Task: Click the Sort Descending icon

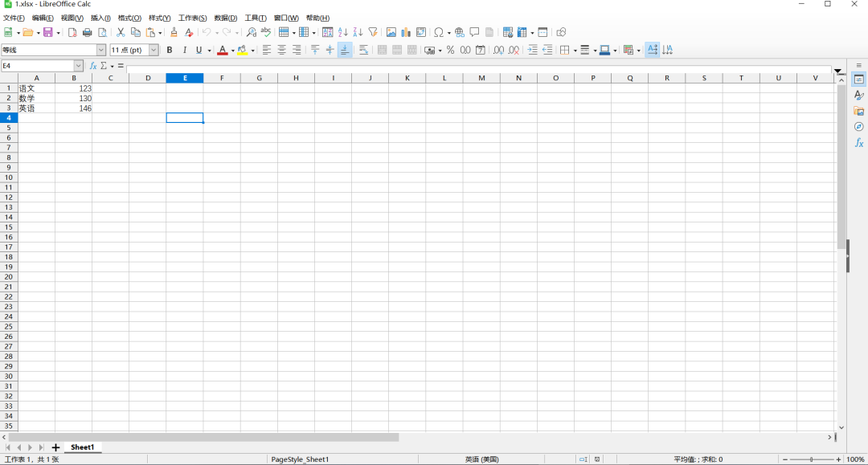Action: (x=358, y=33)
